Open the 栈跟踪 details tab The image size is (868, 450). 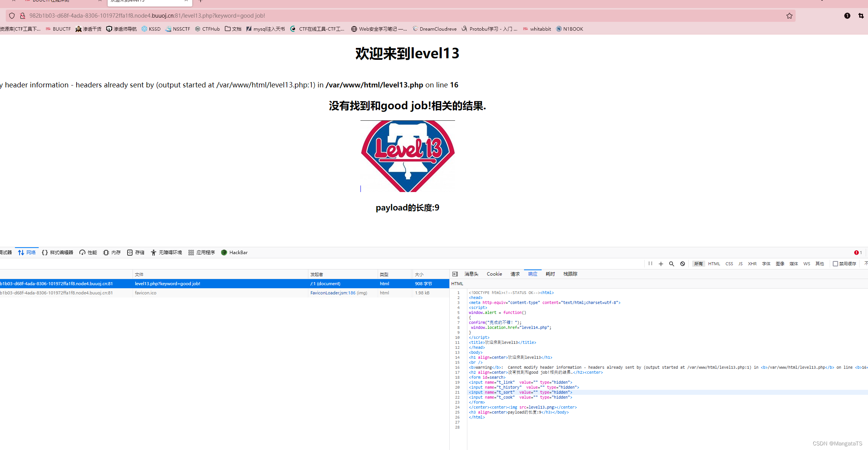tap(570, 274)
